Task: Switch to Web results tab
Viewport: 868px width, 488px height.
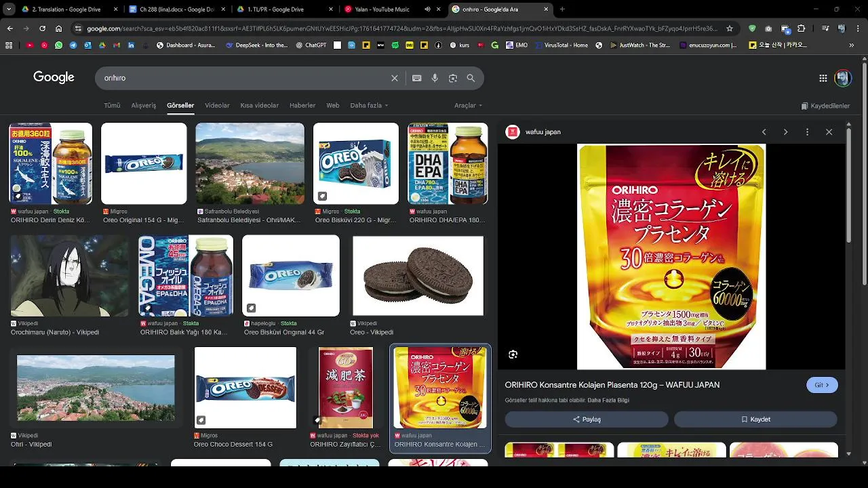Action: point(333,106)
